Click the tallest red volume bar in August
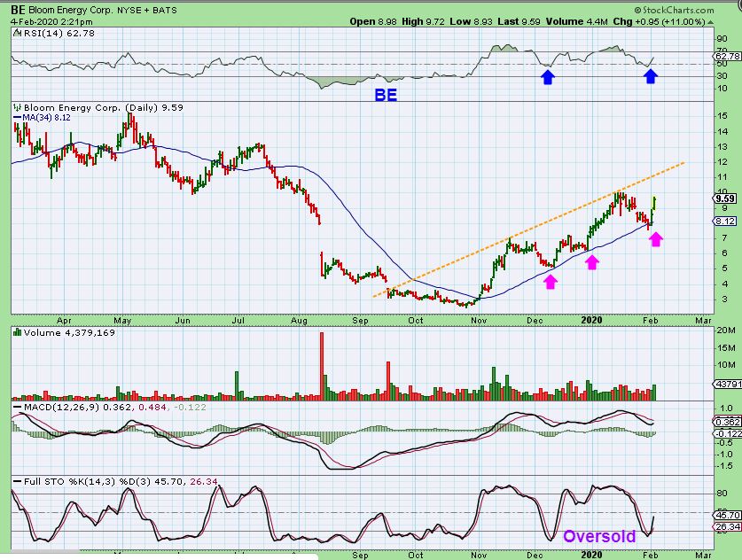The height and width of the screenshot is (560, 742). [322, 367]
